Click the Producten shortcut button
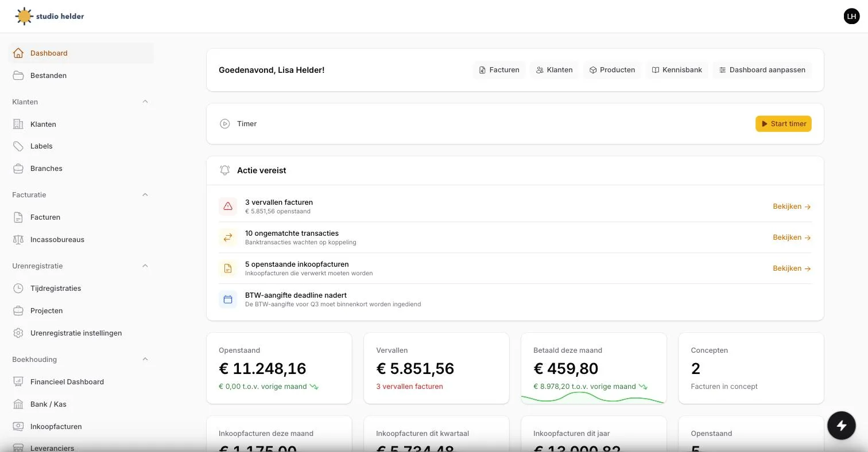 (x=612, y=70)
